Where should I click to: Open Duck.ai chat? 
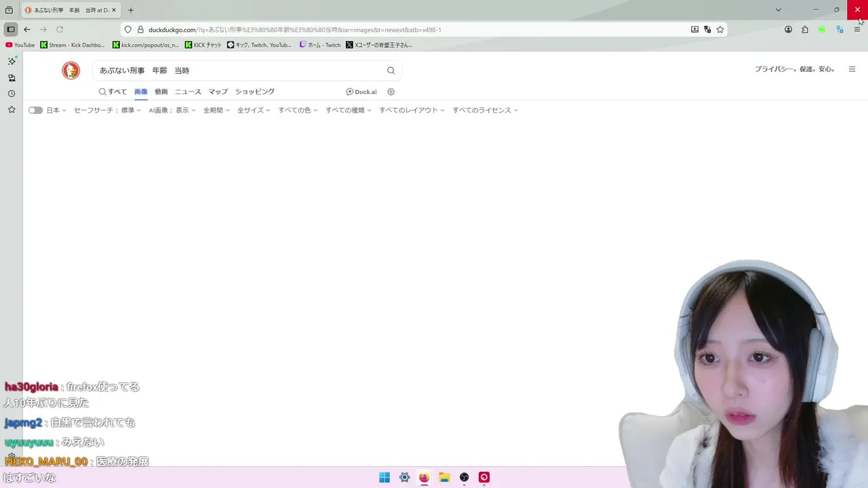361,91
